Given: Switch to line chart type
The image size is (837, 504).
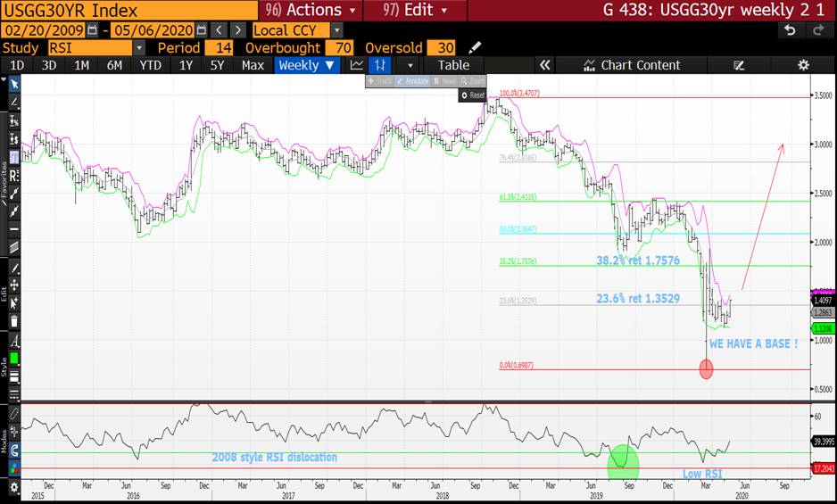Looking at the screenshot, I should click(357, 65).
